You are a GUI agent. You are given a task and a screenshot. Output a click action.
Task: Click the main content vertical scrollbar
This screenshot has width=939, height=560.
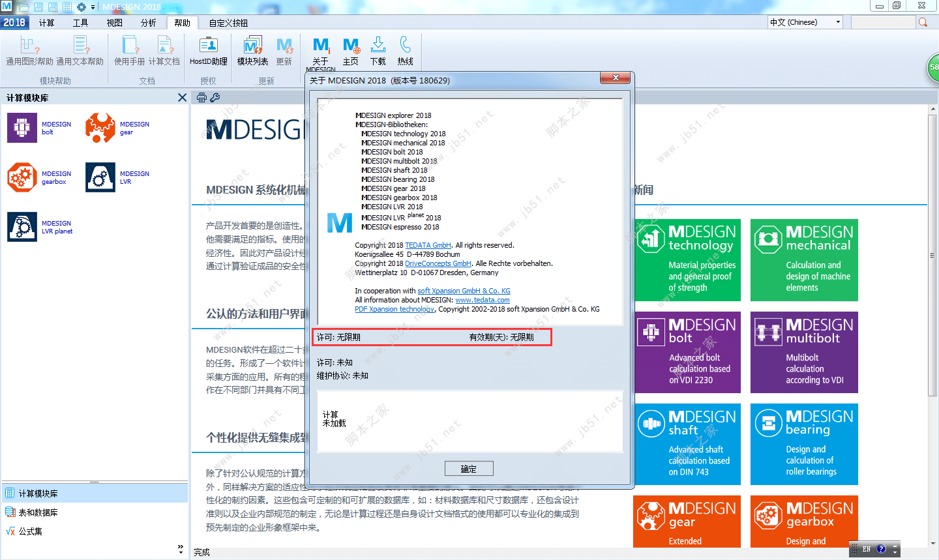click(x=933, y=254)
